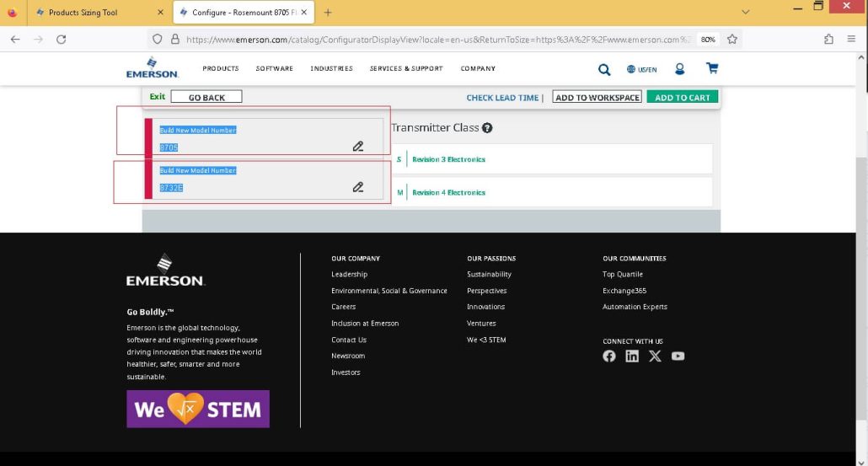Close the Configure - Rosemount 8705 tab
Screen dimensions: 868x466
[304, 12]
